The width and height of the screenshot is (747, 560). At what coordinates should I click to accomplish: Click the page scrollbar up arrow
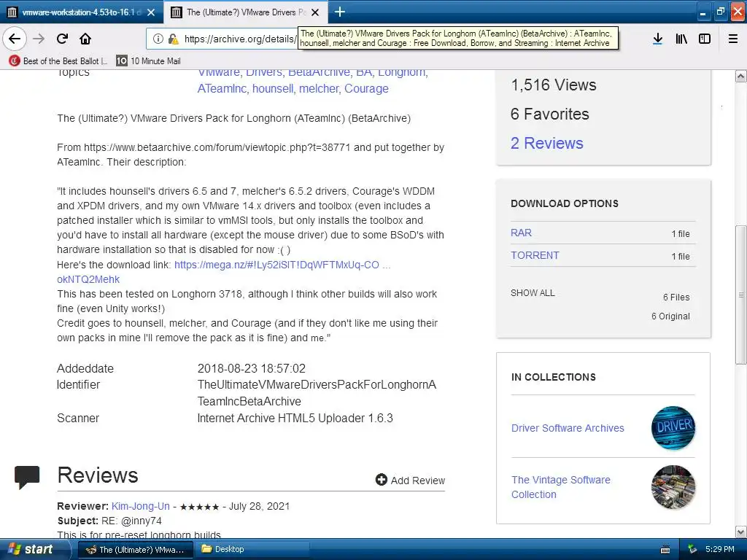click(x=741, y=76)
